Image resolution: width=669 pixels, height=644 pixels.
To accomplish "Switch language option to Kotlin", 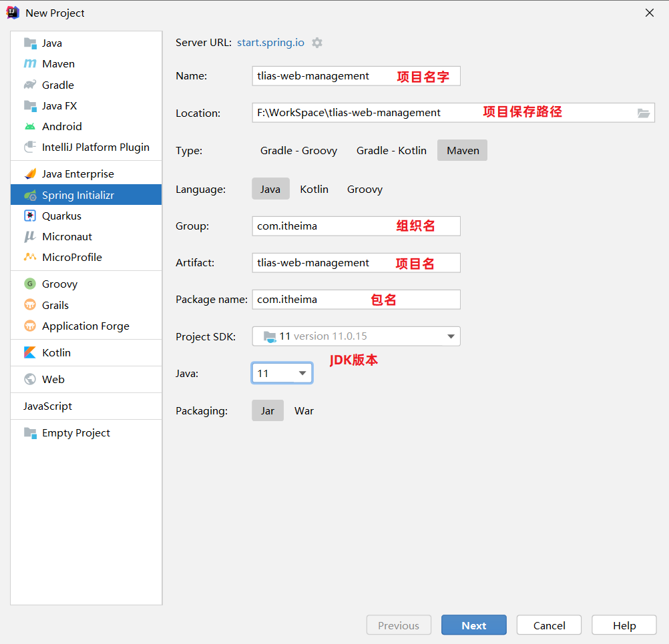I will click(x=314, y=189).
